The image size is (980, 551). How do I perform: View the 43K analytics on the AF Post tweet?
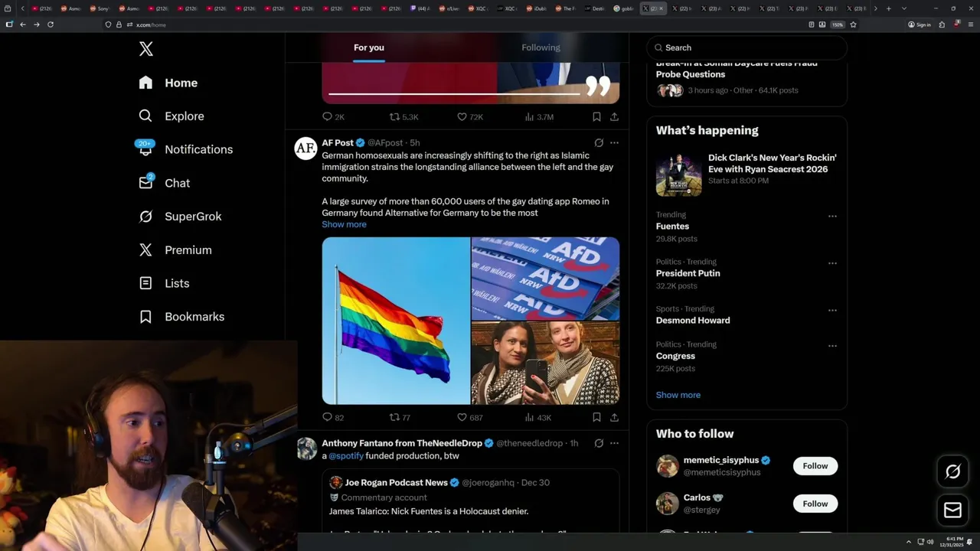537,418
